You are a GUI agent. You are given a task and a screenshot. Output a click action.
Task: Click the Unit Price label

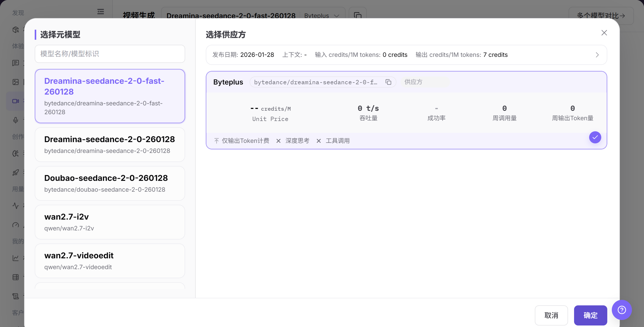[270, 119]
